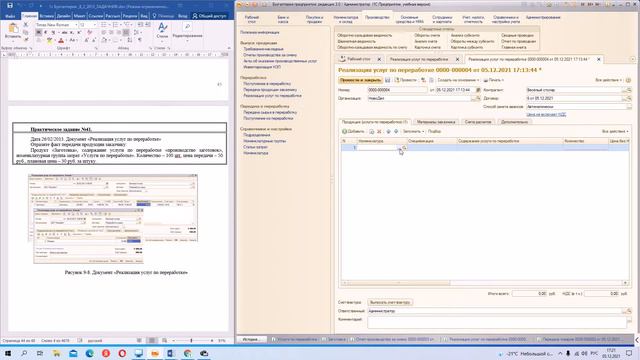Open Поступление в переработку in sidebar
The width and height of the screenshot is (640, 360).
tap(267, 83)
